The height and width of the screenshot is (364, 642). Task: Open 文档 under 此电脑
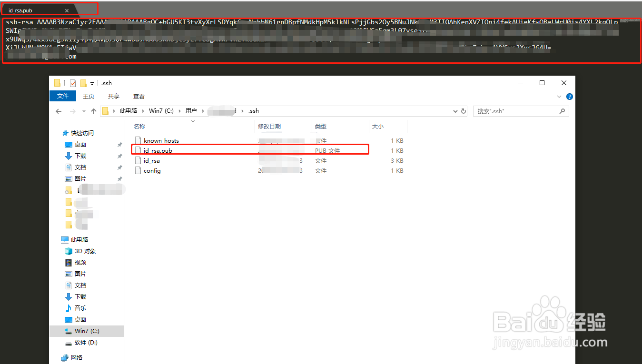[x=80, y=285]
